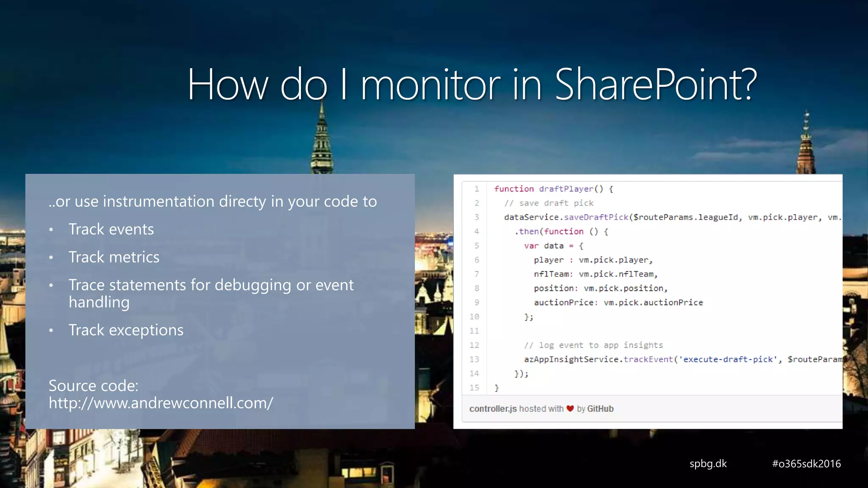Screen dimensions: 868x488
Task: Click the '..or use instrumentation directy' intro line
Action: coord(213,202)
